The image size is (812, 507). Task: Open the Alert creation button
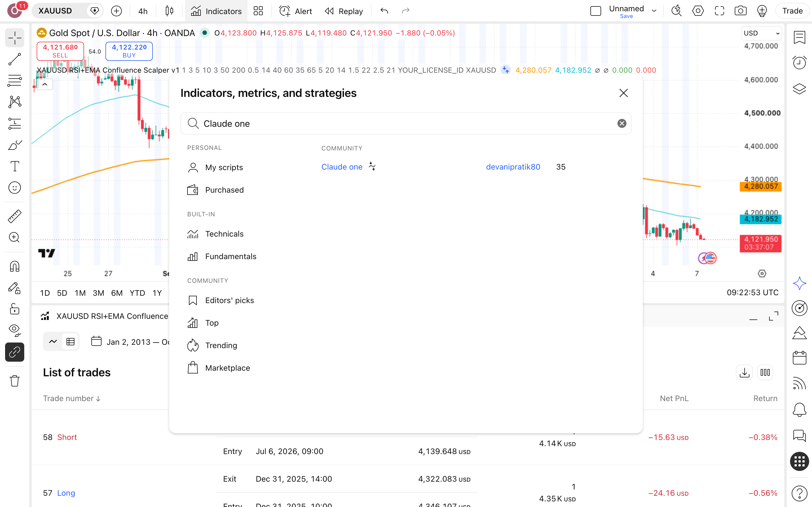coord(295,11)
